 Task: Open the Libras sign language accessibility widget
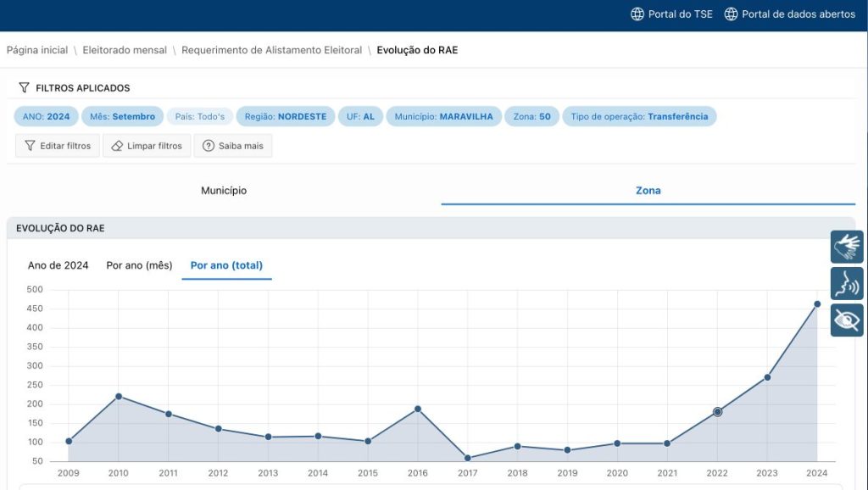pos(846,247)
